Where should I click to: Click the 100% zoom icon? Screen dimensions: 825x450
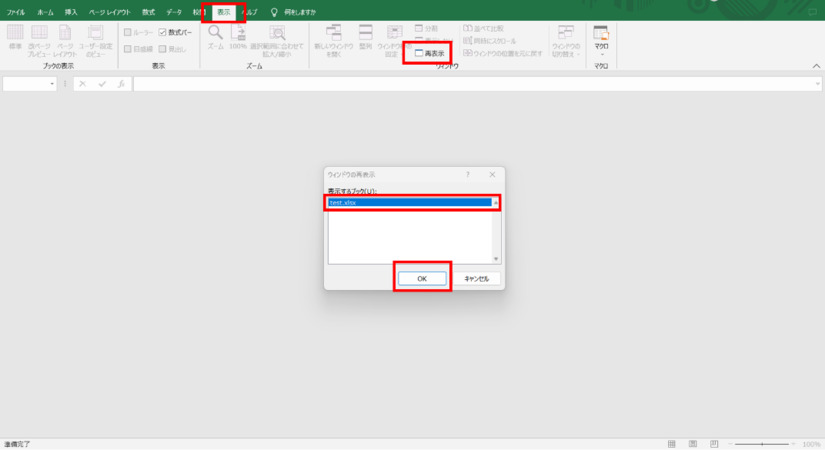(x=238, y=34)
